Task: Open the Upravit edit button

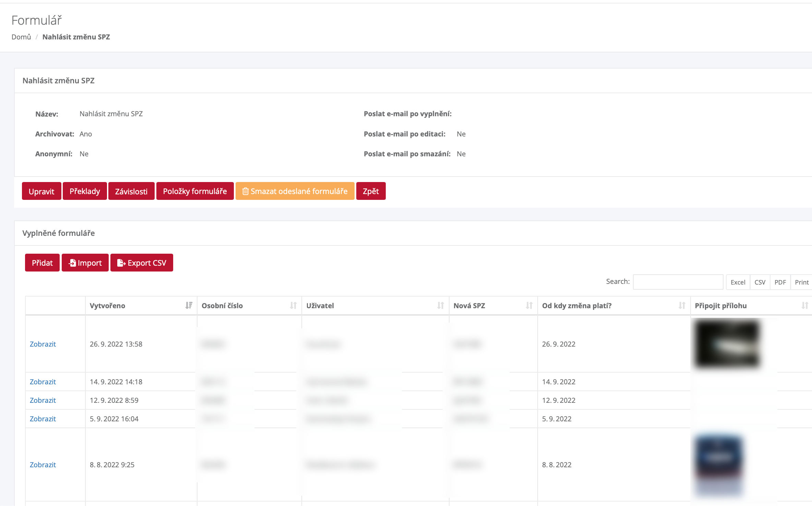Action: click(x=41, y=191)
